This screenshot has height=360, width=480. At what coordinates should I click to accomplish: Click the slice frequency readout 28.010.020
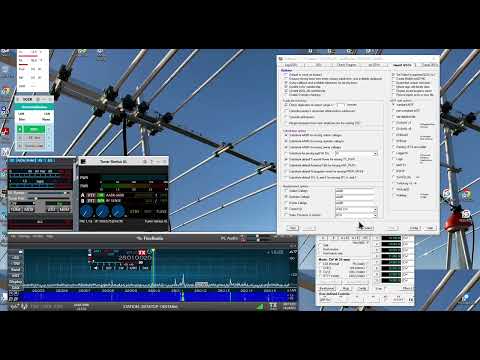click(x=135, y=258)
